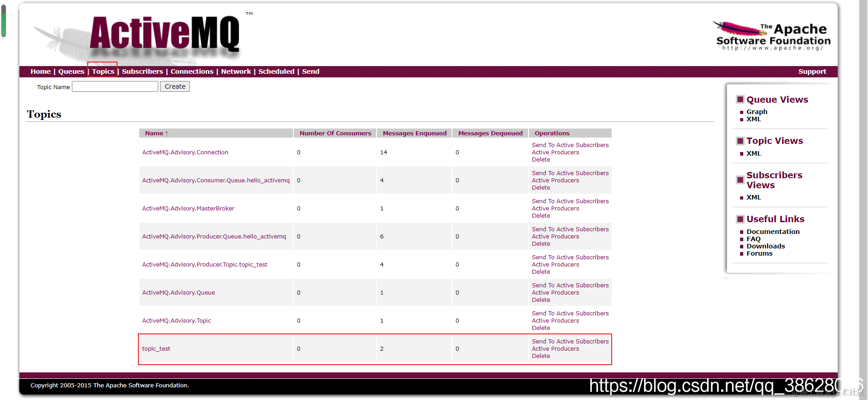
Task: Open the Queues page
Action: tap(71, 71)
